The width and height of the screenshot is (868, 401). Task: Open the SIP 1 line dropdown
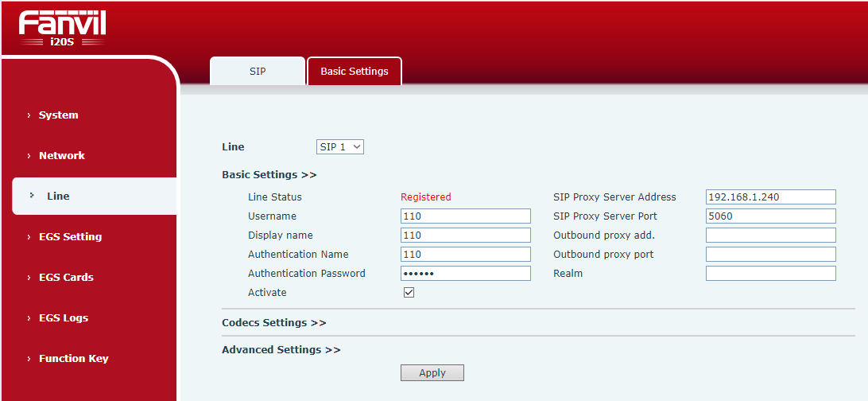(x=340, y=146)
